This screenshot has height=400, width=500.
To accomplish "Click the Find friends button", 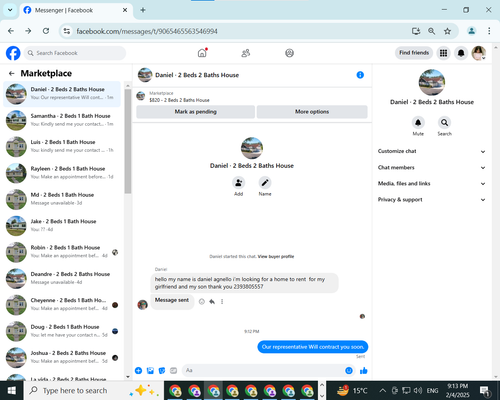I will [x=414, y=53].
